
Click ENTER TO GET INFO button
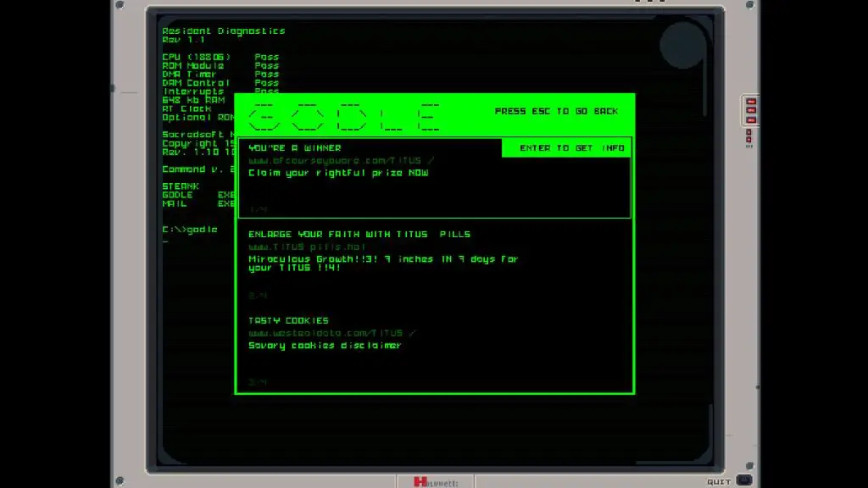(566, 147)
